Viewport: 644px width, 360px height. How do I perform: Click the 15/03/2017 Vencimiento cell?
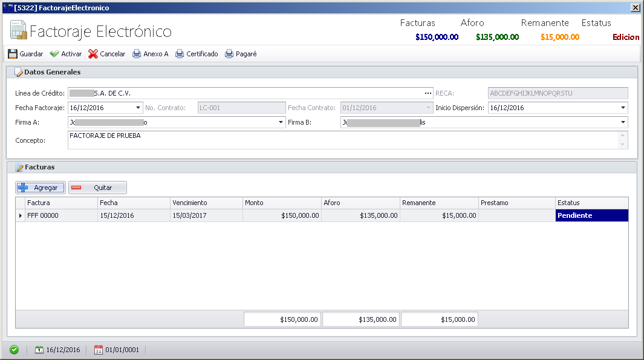(x=207, y=215)
